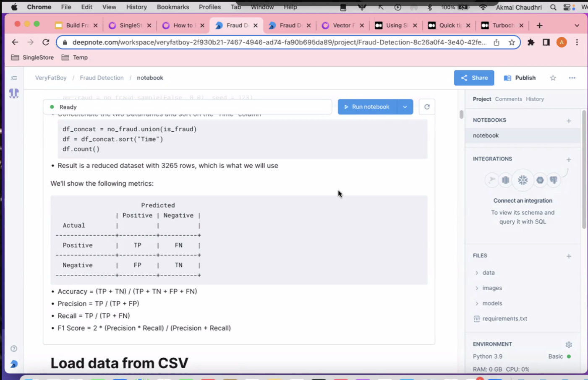588x380 pixels.
Task: Click the Snowflake integration icon
Action: (x=523, y=180)
